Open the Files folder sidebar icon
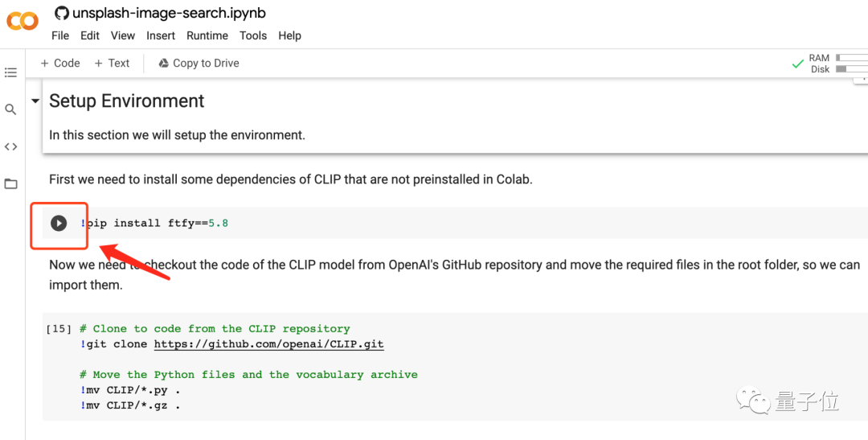This screenshot has height=440, width=868. (10, 183)
